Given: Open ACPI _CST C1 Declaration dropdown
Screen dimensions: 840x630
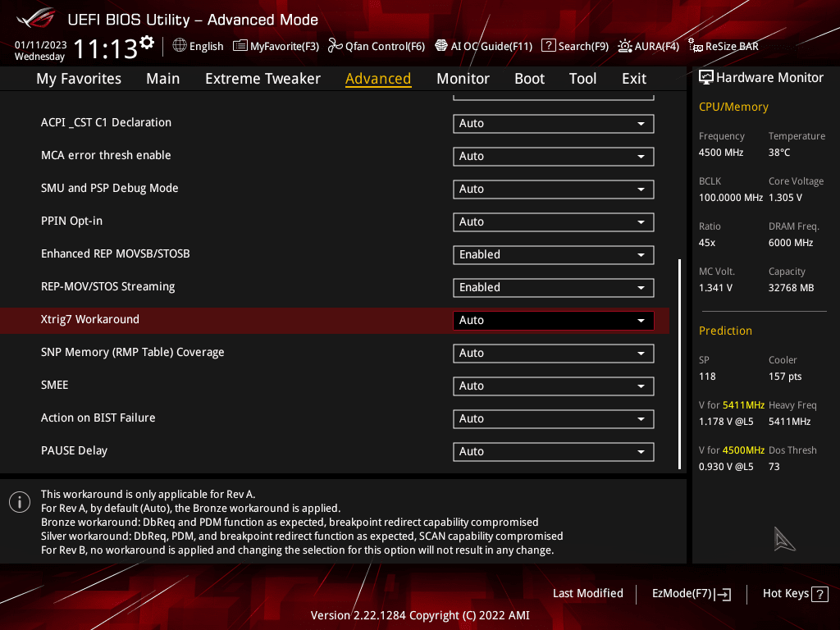Looking at the screenshot, I should tap(554, 123).
